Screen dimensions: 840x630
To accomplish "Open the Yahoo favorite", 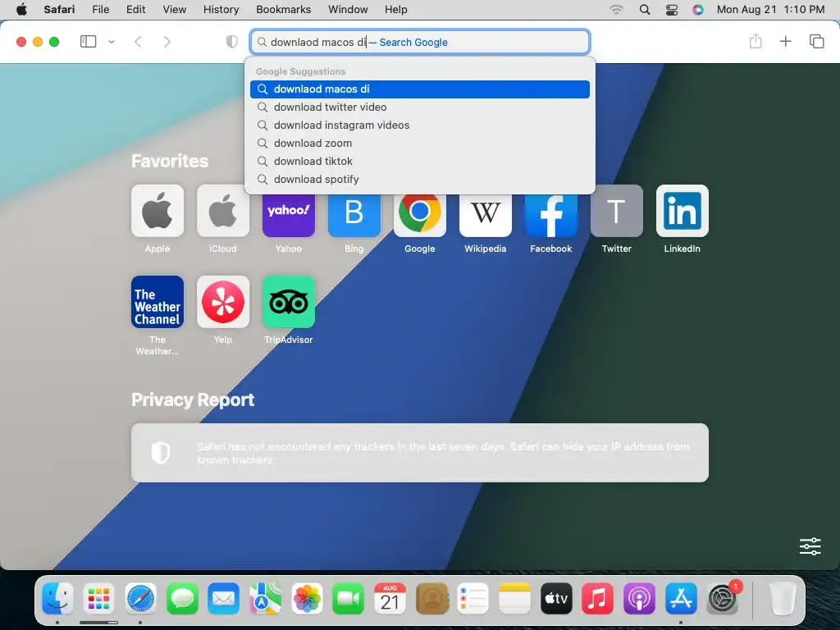I will click(x=289, y=215).
